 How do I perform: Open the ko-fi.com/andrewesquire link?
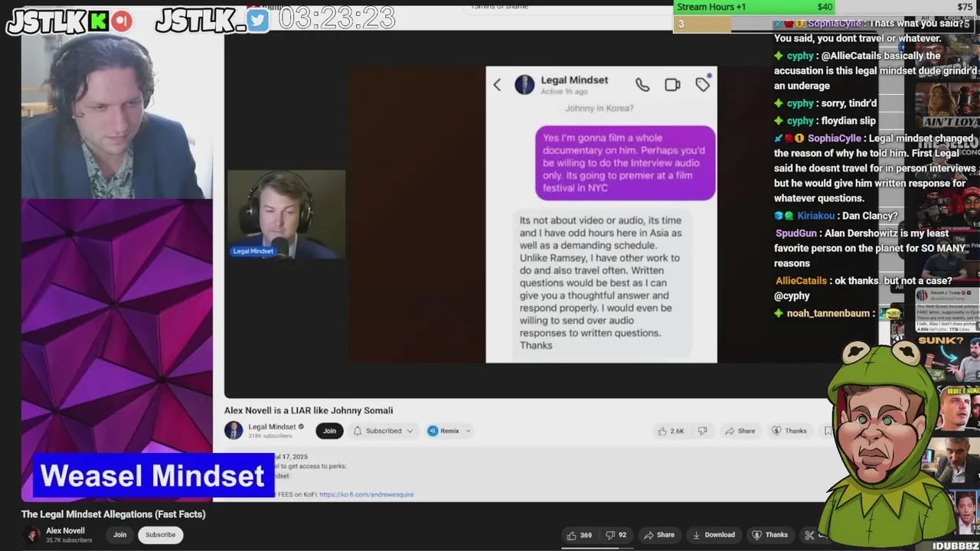(366, 494)
